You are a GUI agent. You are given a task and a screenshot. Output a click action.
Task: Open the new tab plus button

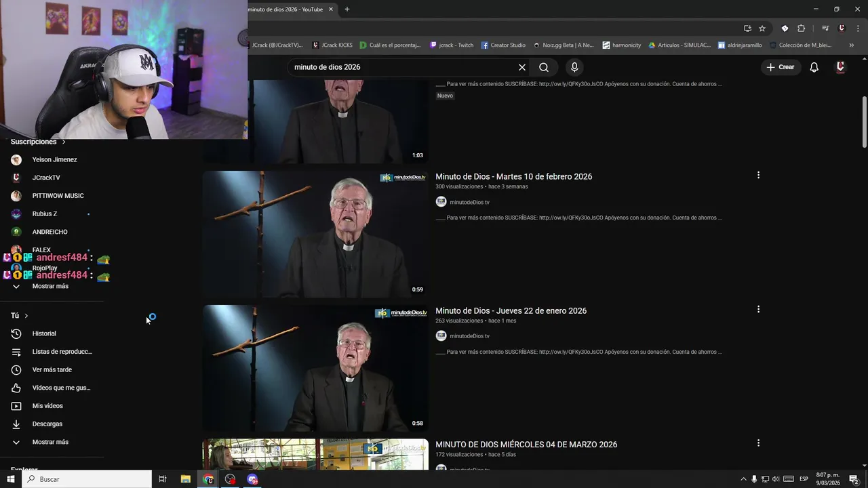point(347,9)
